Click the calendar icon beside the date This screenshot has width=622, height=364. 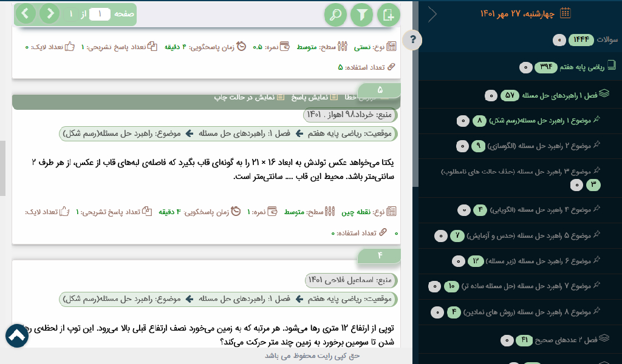[566, 13]
